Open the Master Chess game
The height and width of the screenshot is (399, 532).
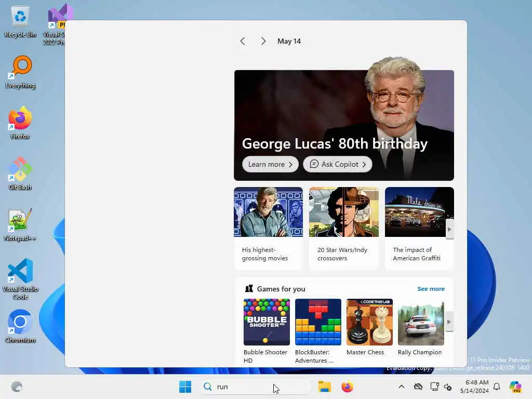369,327
